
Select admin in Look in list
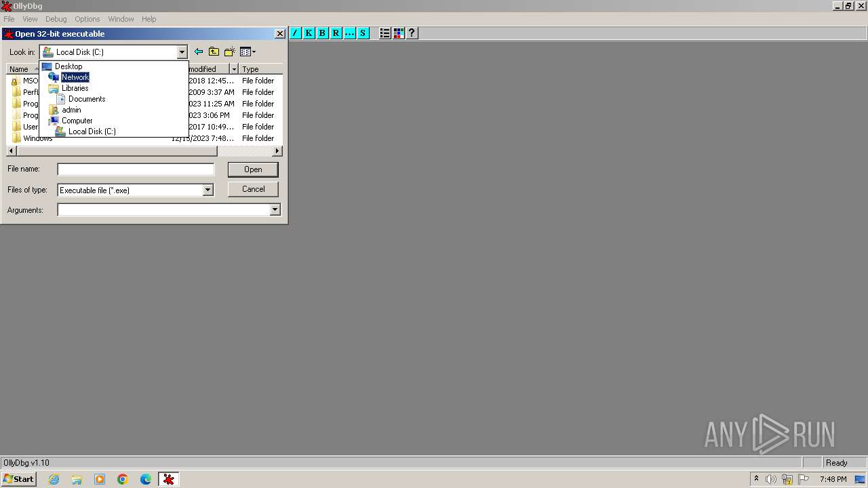pos(71,110)
